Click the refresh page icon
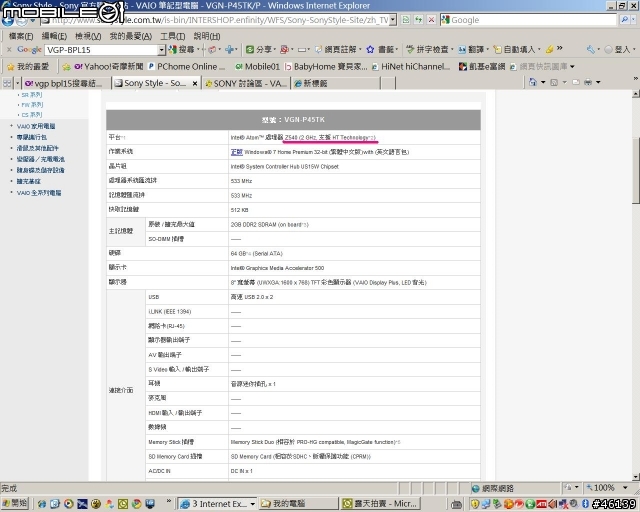This screenshot has height=512, width=640. 418,20
